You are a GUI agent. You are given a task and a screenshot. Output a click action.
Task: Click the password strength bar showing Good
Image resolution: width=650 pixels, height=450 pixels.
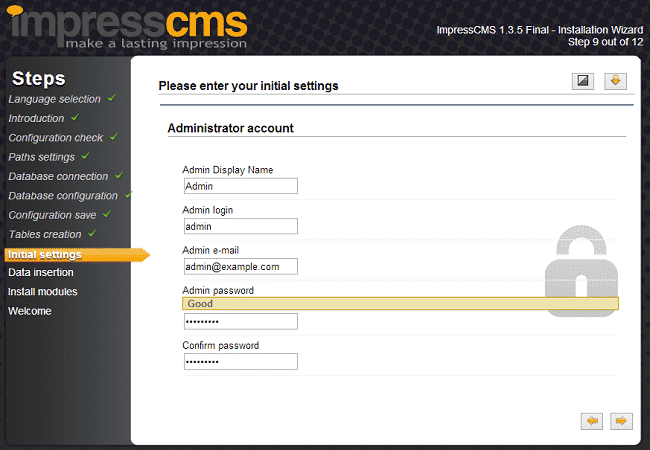[400, 304]
